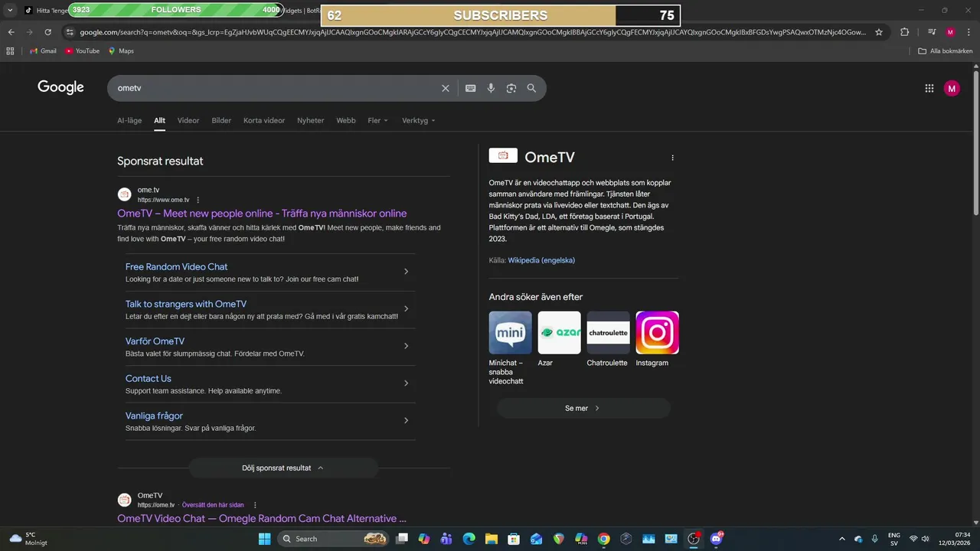The image size is (980, 551).
Task: Search by image with the Lens icon
Action: point(511,88)
